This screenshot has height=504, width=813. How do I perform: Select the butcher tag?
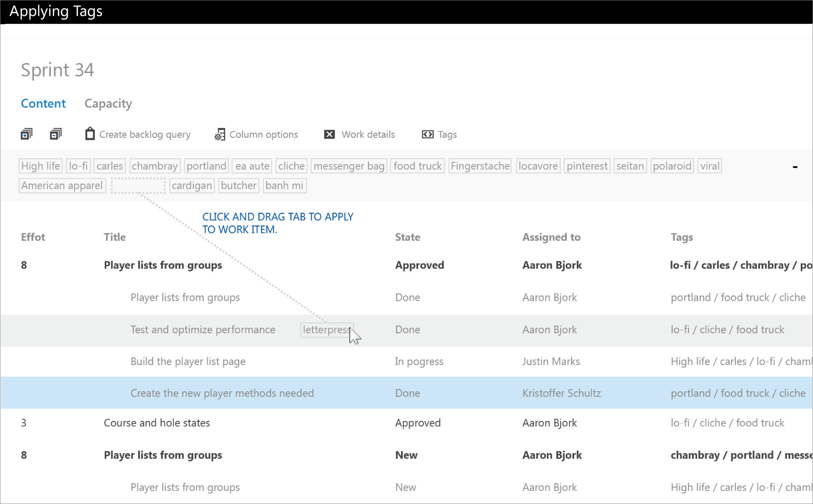[239, 185]
